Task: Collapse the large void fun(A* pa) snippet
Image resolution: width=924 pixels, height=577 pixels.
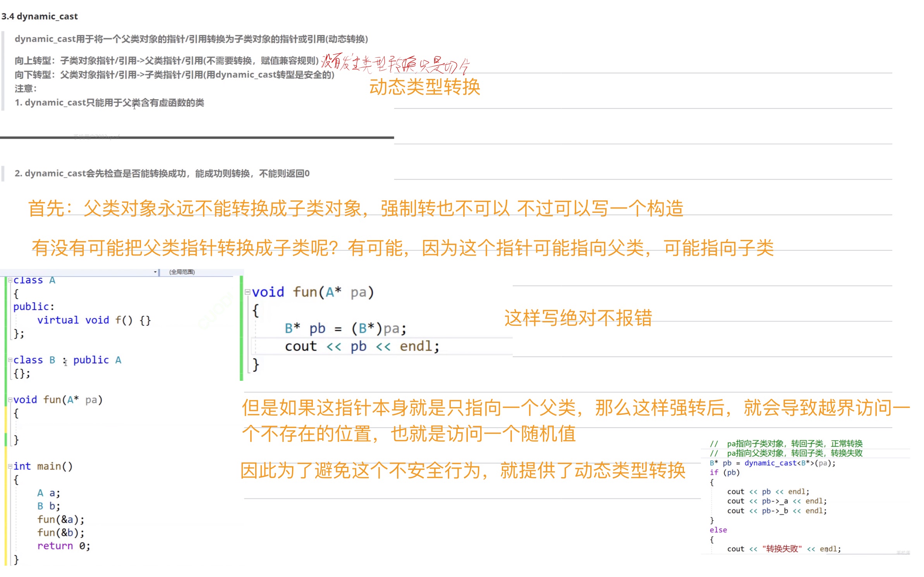Action: coord(247,292)
